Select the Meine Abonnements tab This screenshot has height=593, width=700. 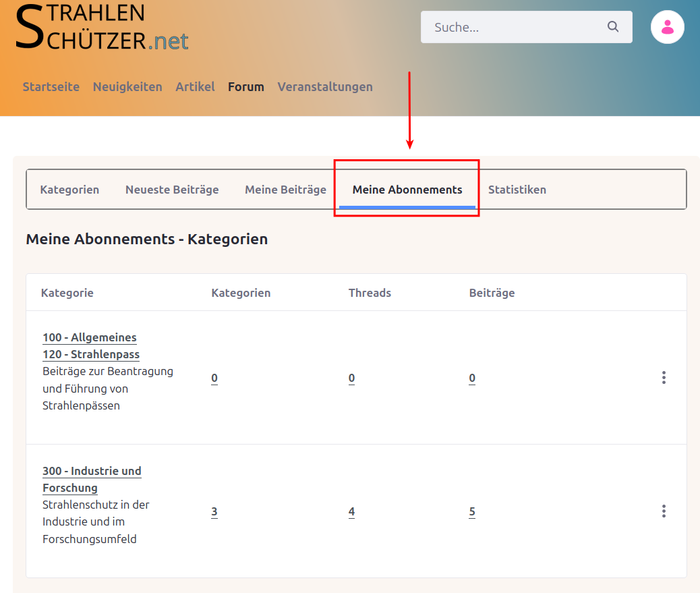[x=407, y=190]
